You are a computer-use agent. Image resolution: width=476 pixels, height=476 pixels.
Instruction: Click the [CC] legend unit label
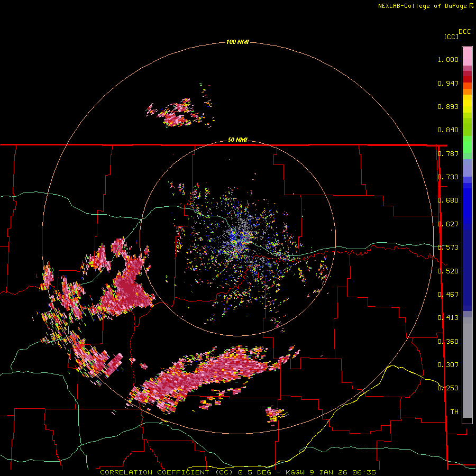click(451, 36)
